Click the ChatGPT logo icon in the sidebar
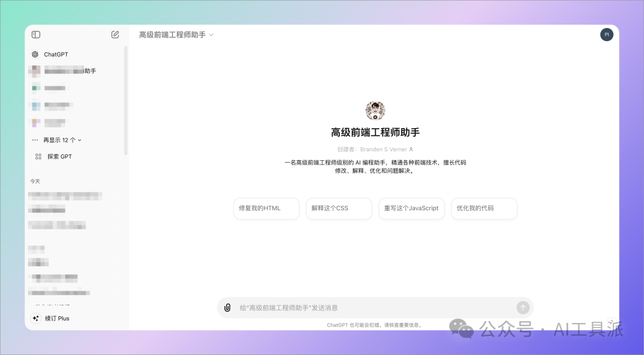The image size is (644, 355). [35, 54]
